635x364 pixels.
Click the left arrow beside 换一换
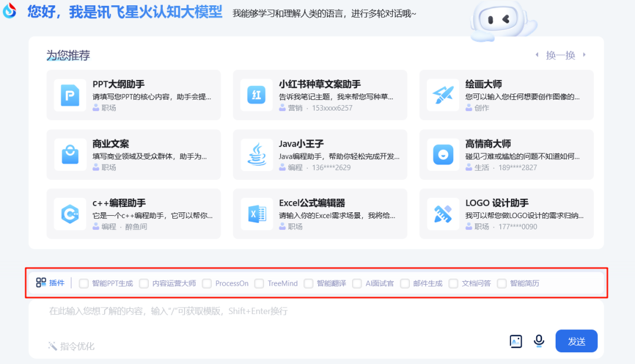537,55
